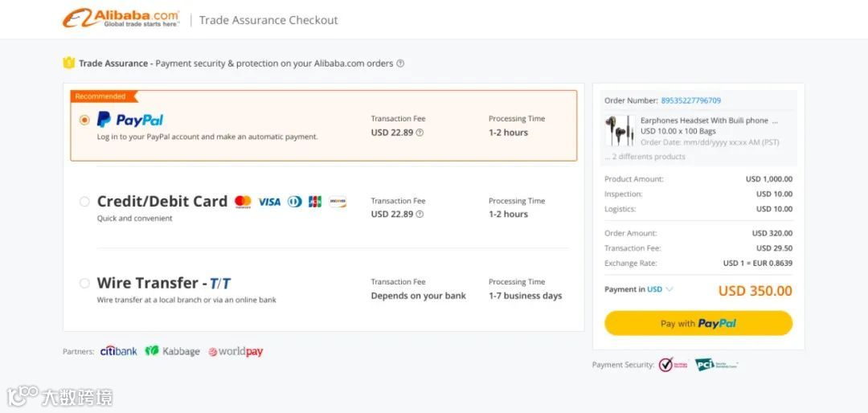Click the Trade Assurance shield icon
The height and width of the screenshot is (413, 868).
coord(69,63)
